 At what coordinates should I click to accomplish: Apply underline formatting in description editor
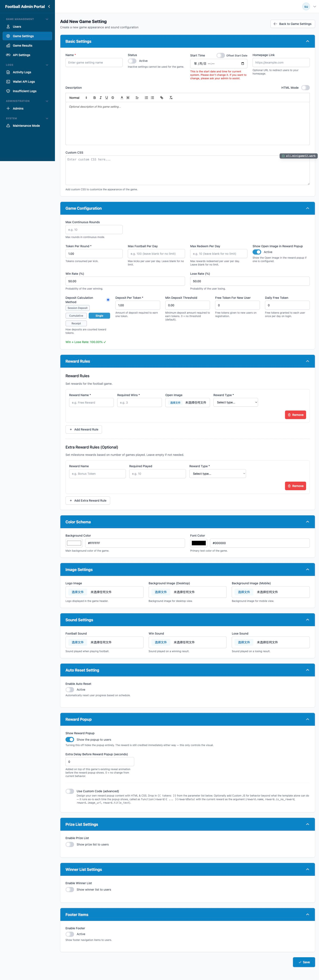tap(106, 98)
